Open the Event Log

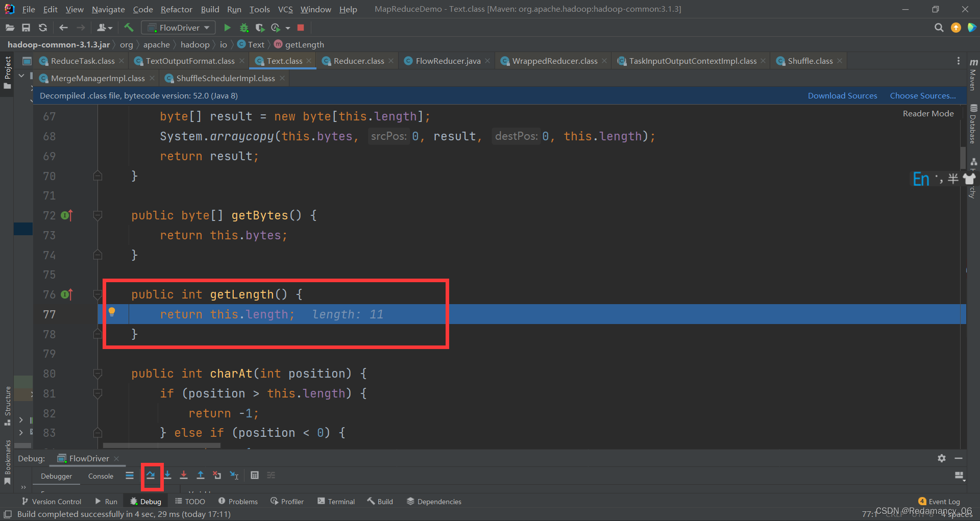coord(939,502)
